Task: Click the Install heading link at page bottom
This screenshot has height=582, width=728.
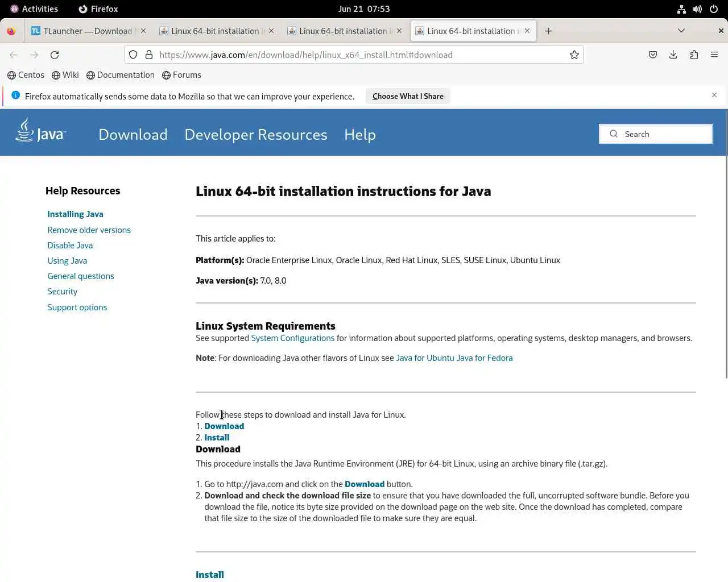Action: 210,575
